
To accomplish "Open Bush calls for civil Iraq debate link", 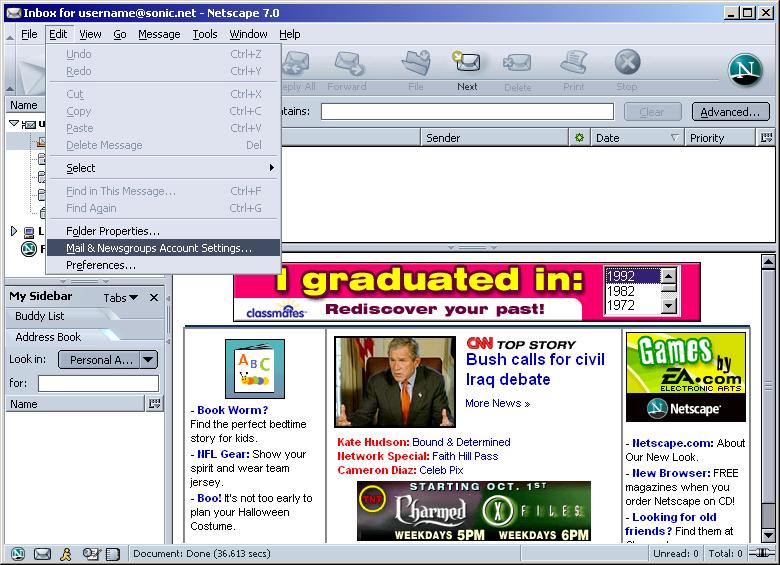I will tap(535, 369).
